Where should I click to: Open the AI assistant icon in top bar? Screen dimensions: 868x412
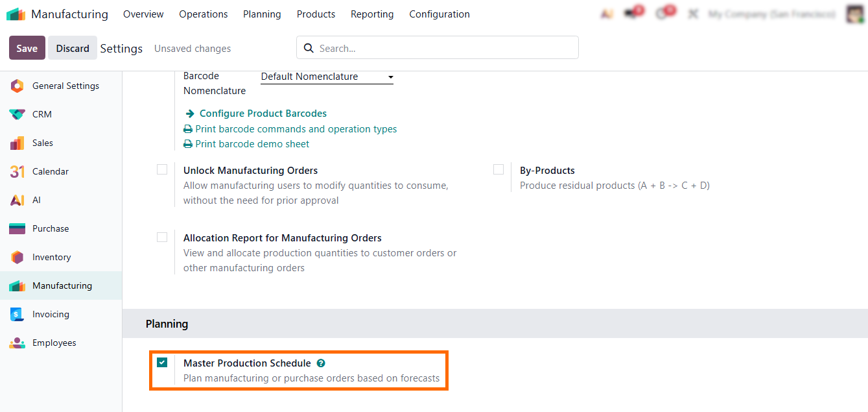point(607,14)
